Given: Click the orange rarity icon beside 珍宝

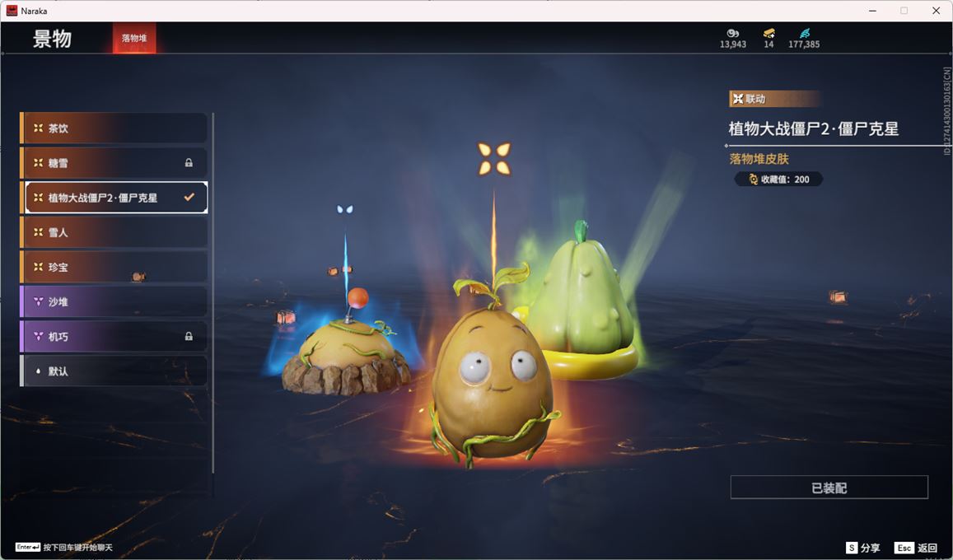Looking at the screenshot, I should (38, 267).
